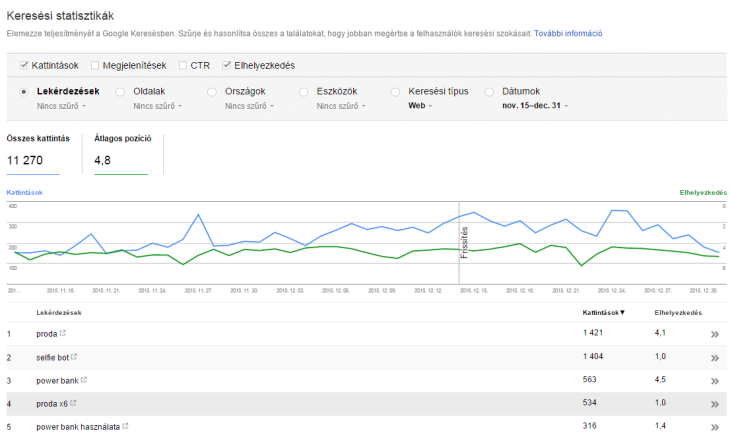Click the Összes kattintás 11 270 summary

[x=37, y=154]
